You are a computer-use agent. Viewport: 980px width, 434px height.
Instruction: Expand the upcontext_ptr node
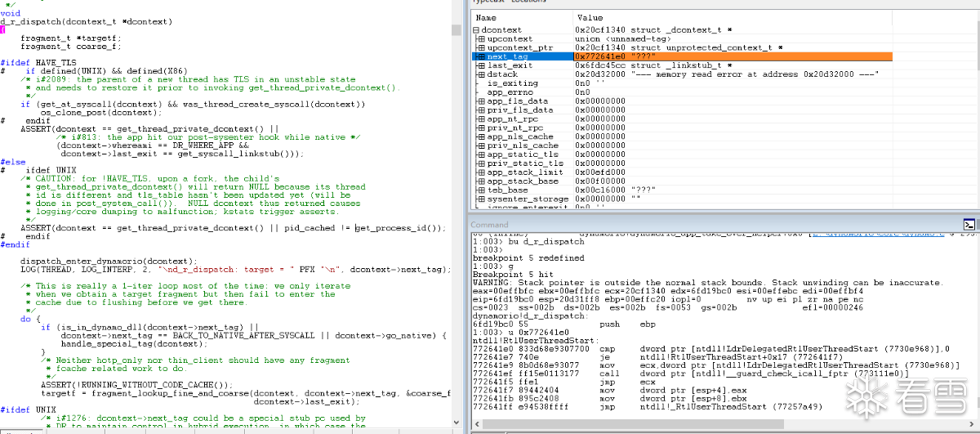482,48
